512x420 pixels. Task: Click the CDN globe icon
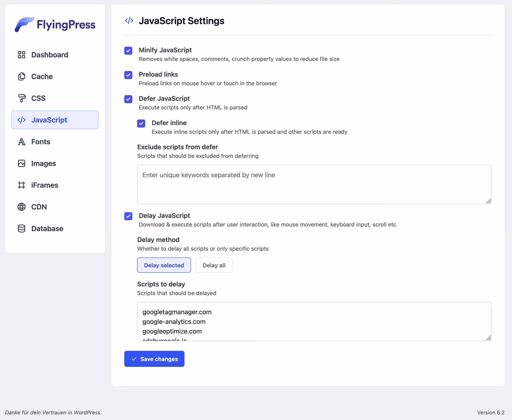coord(22,207)
